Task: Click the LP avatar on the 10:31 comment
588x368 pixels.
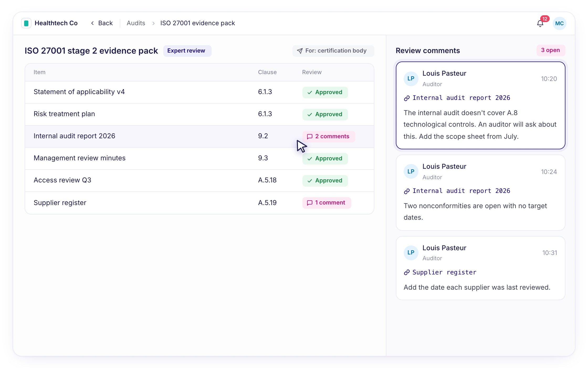Action: point(411,253)
